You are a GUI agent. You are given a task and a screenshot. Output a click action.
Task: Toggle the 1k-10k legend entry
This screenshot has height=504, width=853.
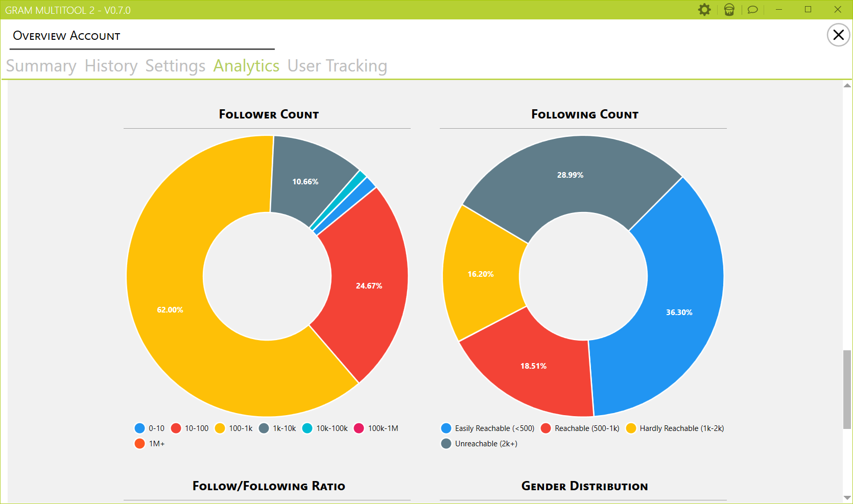pyautogui.click(x=277, y=428)
